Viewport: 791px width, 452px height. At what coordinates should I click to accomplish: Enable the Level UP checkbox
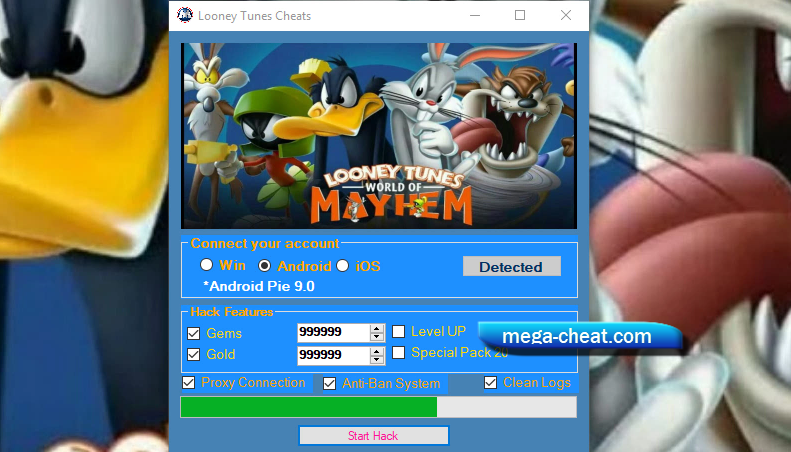(399, 331)
